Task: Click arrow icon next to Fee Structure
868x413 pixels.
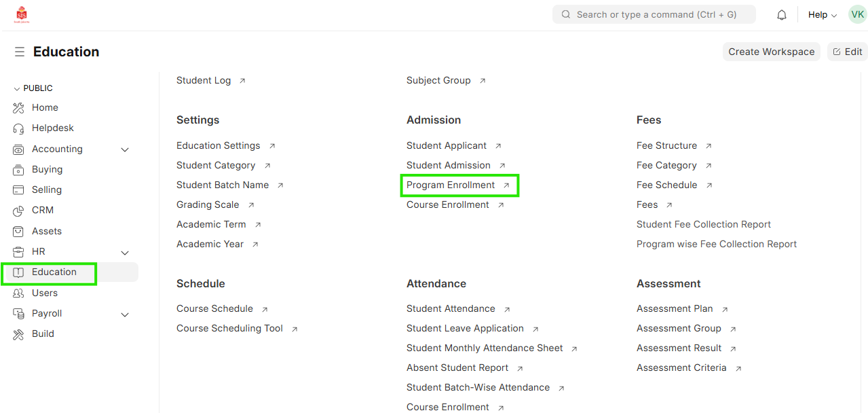Action: [709, 146]
